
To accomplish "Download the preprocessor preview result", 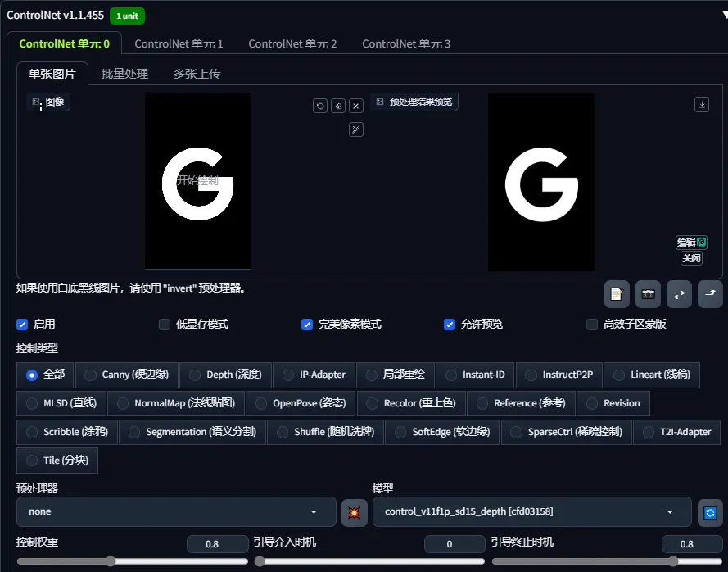I will click(702, 105).
